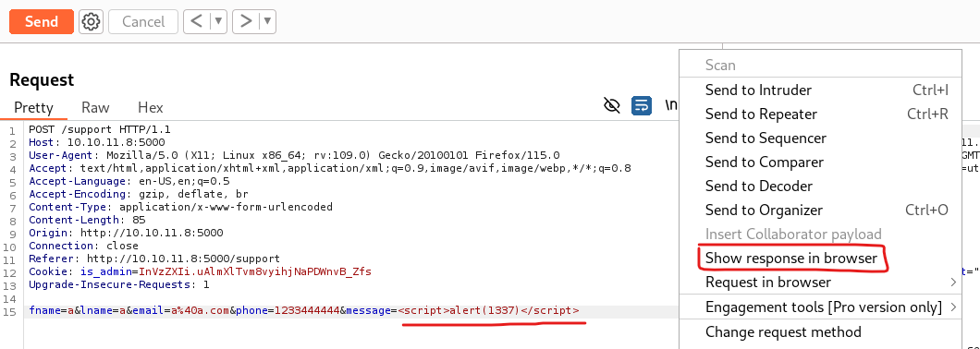Expand the forward history dropdown arrow
The height and width of the screenshot is (349, 980).
[x=267, y=22]
